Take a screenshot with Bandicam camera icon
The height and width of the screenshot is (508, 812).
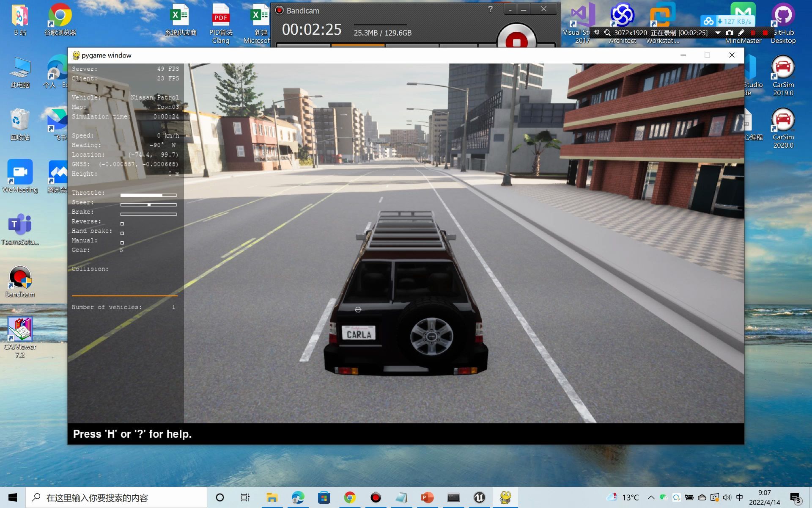(x=729, y=33)
